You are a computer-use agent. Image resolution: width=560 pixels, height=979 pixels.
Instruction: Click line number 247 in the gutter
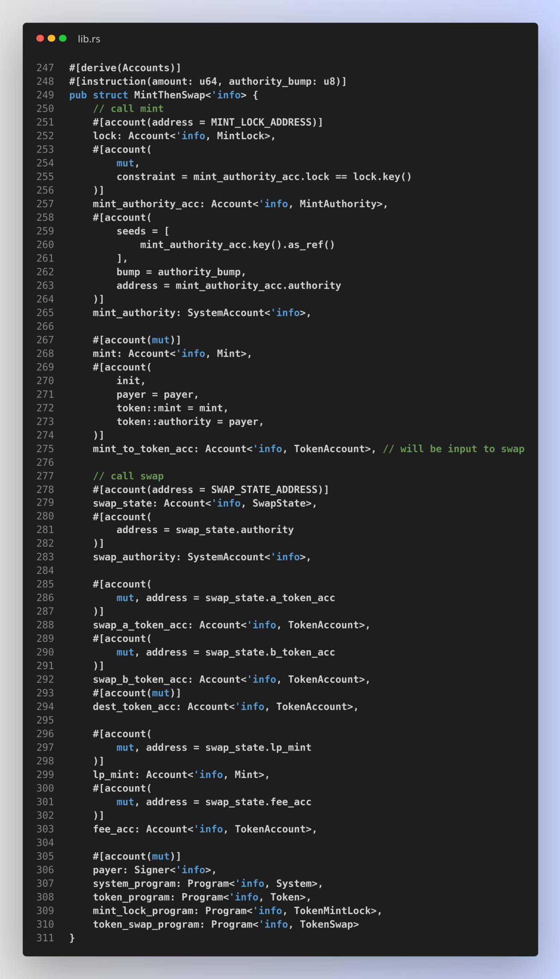[x=45, y=68]
